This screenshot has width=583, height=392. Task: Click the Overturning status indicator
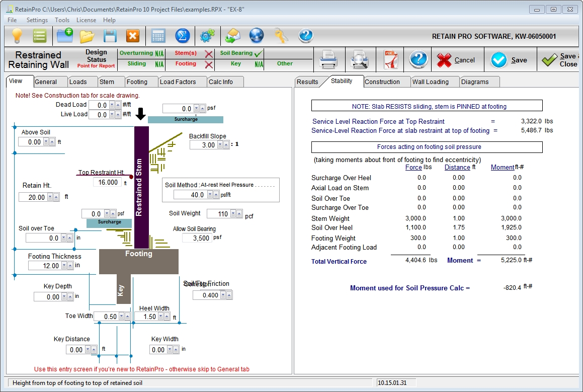tap(141, 53)
